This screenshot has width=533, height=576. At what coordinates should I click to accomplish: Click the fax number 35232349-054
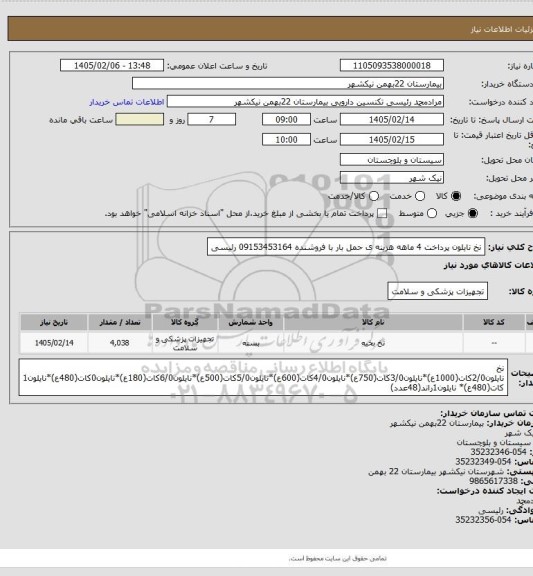pos(483,461)
